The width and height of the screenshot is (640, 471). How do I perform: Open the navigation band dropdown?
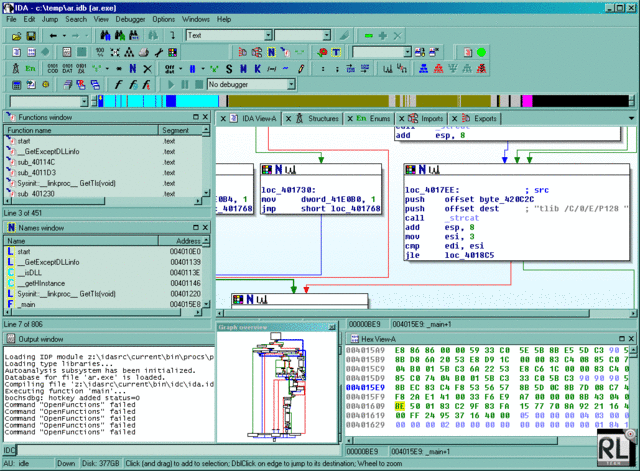[84, 101]
